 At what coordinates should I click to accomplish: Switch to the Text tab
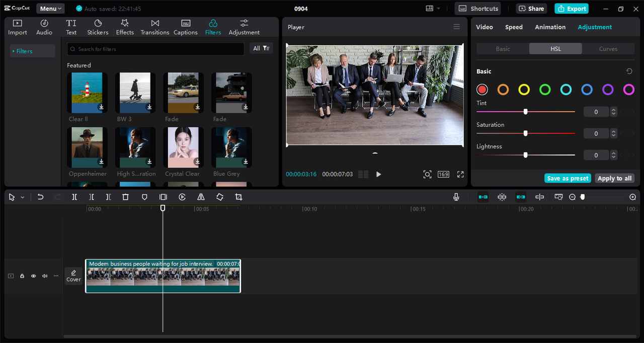pos(71,27)
